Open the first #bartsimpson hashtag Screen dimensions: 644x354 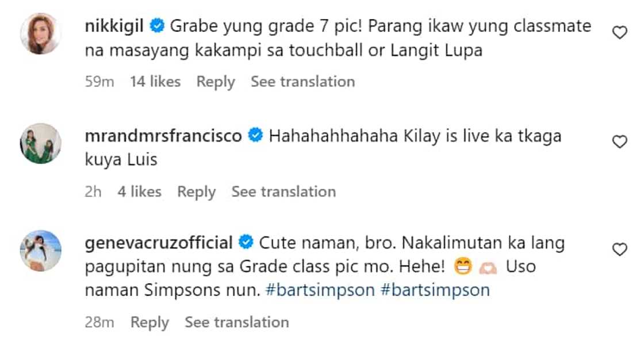tap(319, 290)
